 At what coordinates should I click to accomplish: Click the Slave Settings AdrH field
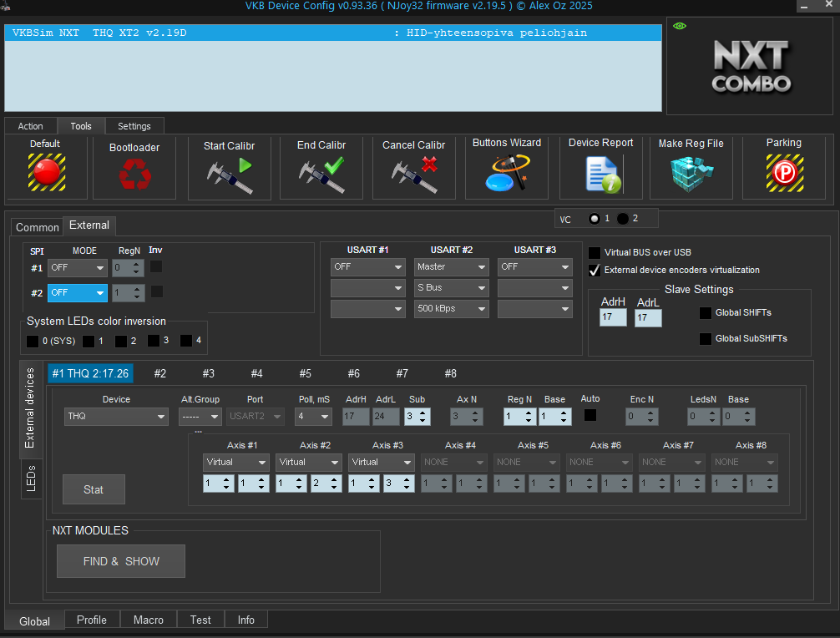[613, 317]
